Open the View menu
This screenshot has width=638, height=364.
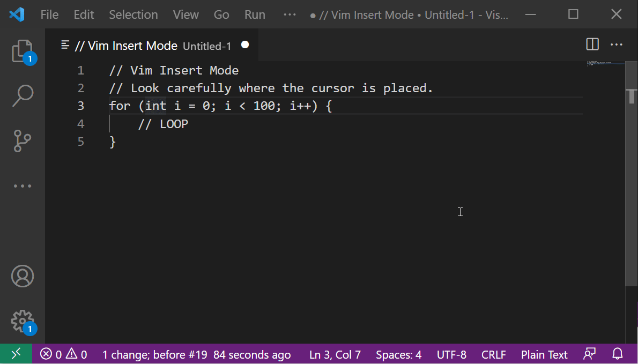click(x=186, y=14)
